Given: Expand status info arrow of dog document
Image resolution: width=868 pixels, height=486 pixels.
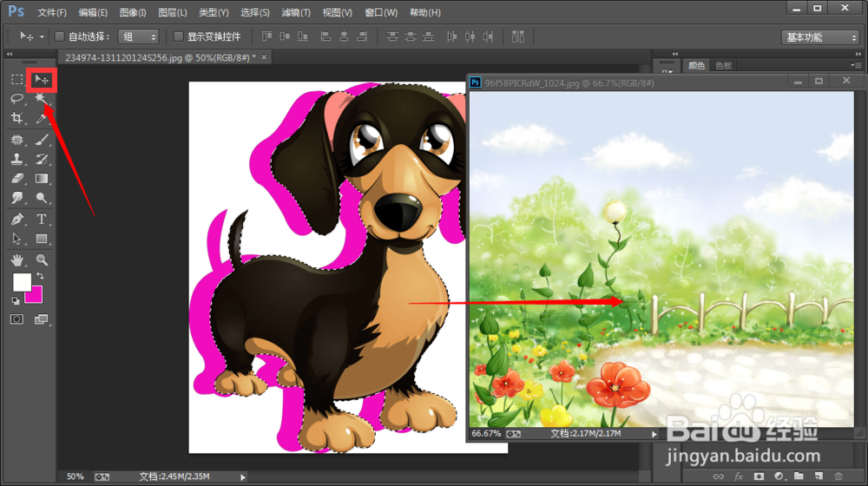Looking at the screenshot, I should 242,476.
